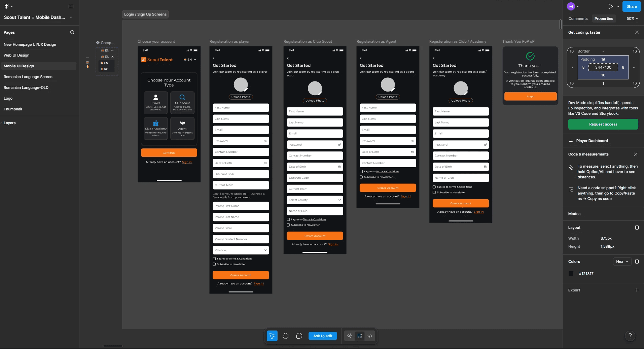Click the Agent handshake icon
The image size is (644, 349).
click(182, 123)
